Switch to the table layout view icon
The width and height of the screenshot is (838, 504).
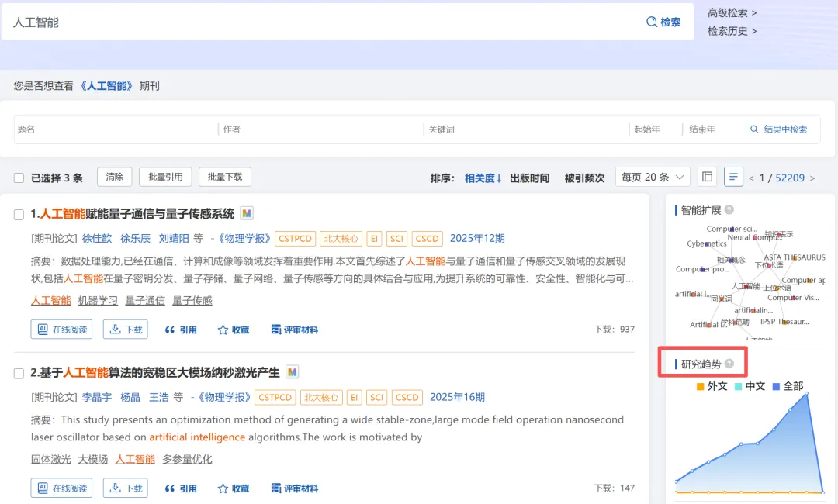[707, 177]
